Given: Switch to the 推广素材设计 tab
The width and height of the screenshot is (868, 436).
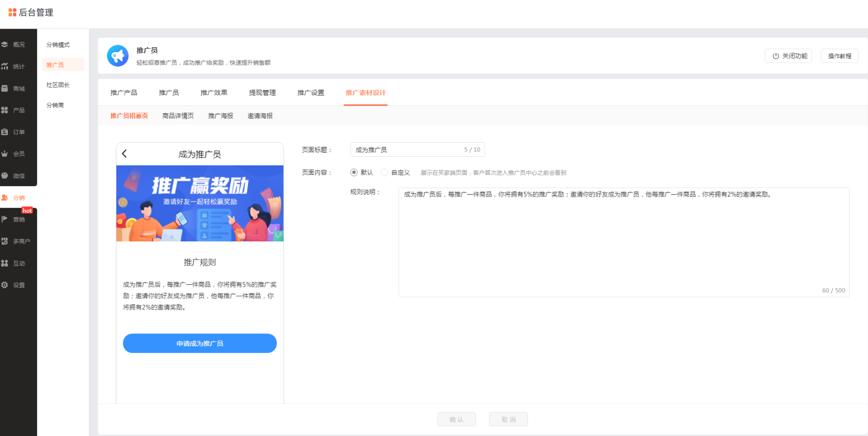Looking at the screenshot, I should pos(366,93).
